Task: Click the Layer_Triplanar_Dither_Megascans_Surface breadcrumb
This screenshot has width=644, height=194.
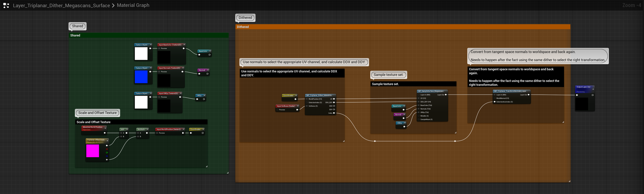Action: (x=61, y=5)
